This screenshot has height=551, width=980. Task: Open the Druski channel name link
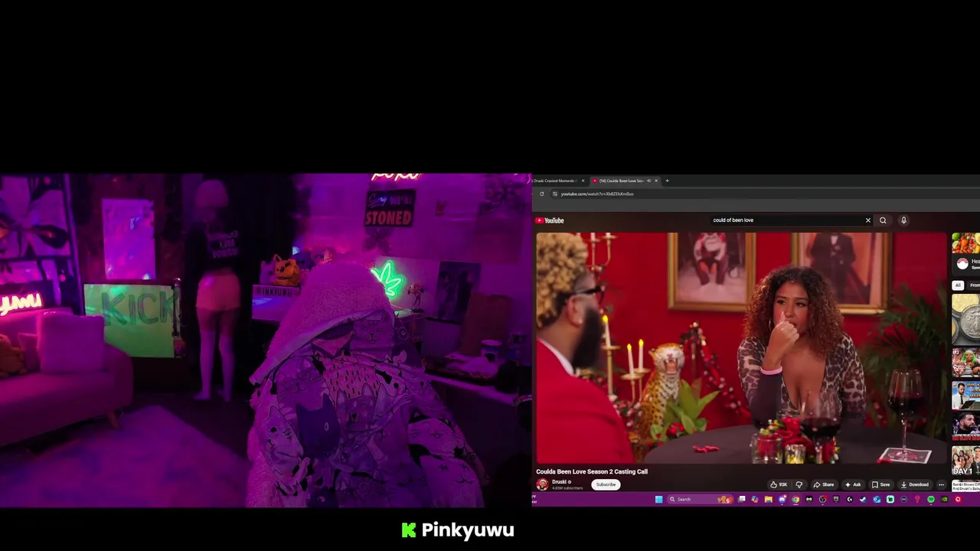pyautogui.click(x=560, y=482)
